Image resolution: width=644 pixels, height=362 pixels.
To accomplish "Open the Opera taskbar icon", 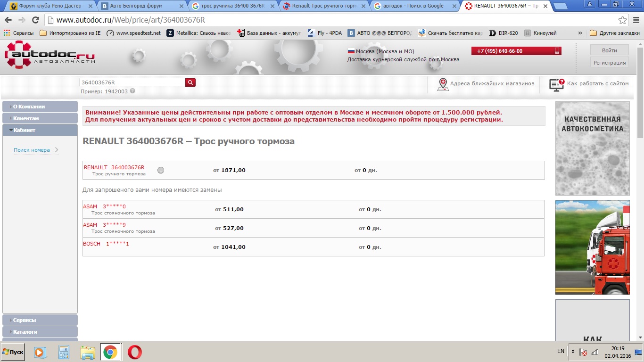I will pos(135,352).
